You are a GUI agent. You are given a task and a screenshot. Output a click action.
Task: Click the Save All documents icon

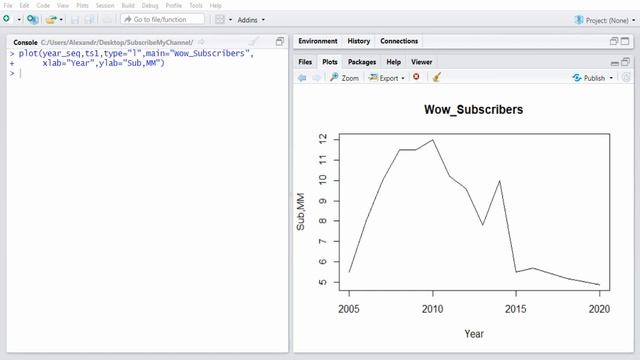[89, 19]
